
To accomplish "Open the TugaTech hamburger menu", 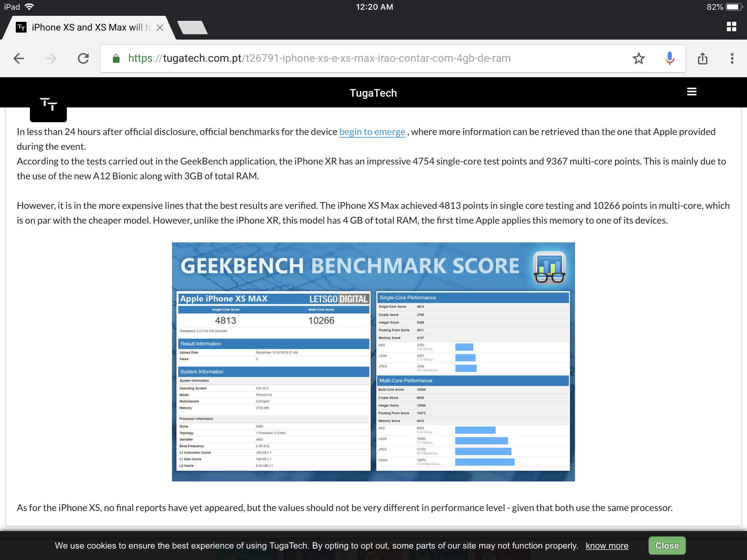I will [692, 92].
